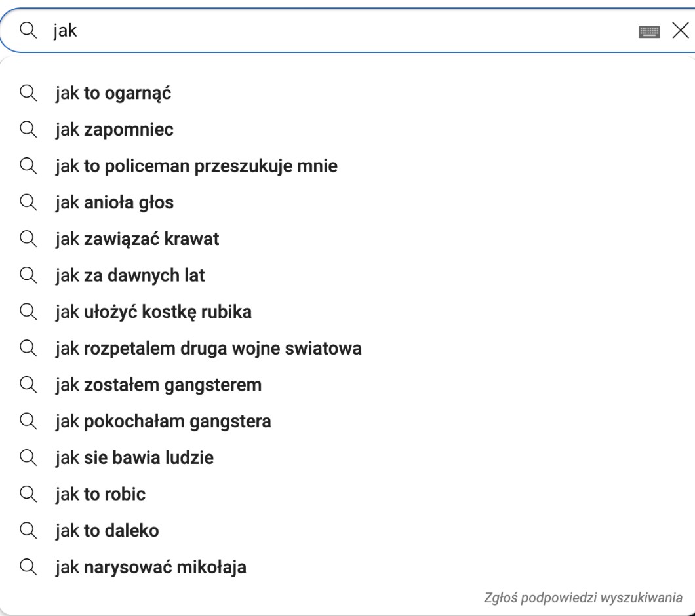The width and height of the screenshot is (695, 616).
Task: Select suggestion "jak to ogarnąć"
Action: tap(113, 93)
